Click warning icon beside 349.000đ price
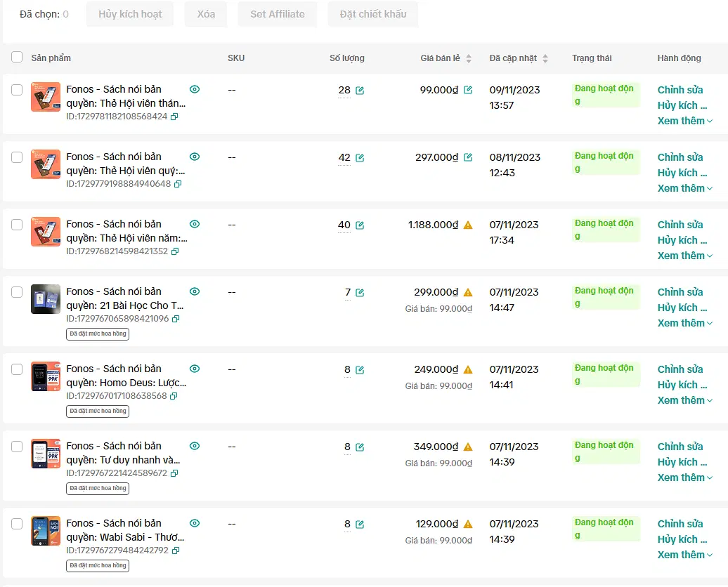Image resolution: width=728 pixels, height=587 pixels. (x=468, y=447)
